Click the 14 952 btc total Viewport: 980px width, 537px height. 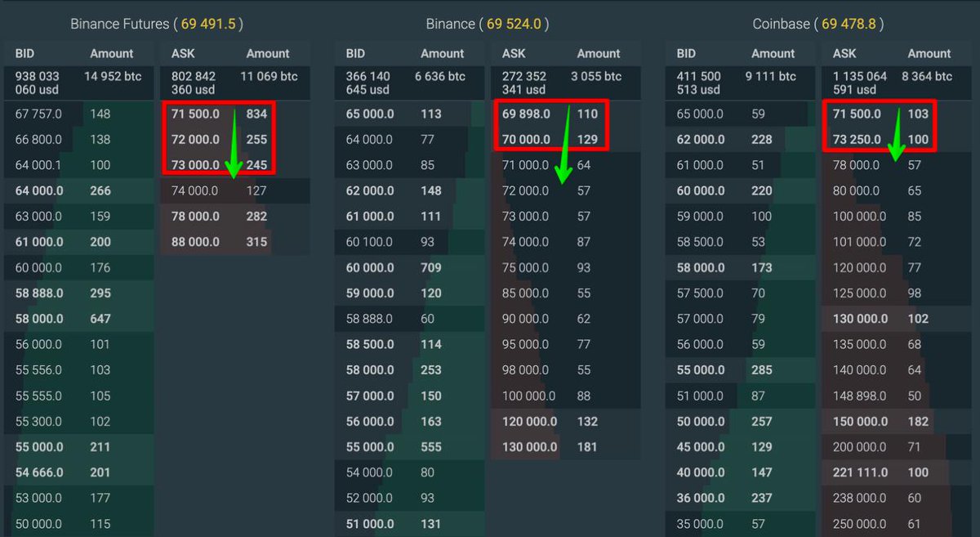click(x=113, y=76)
